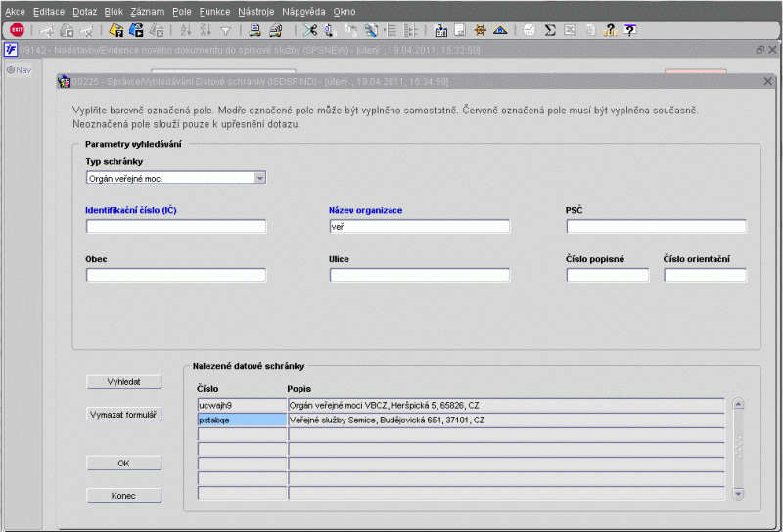Click the print icon in toolbar
This screenshot has width=783, height=532.
point(254,30)
